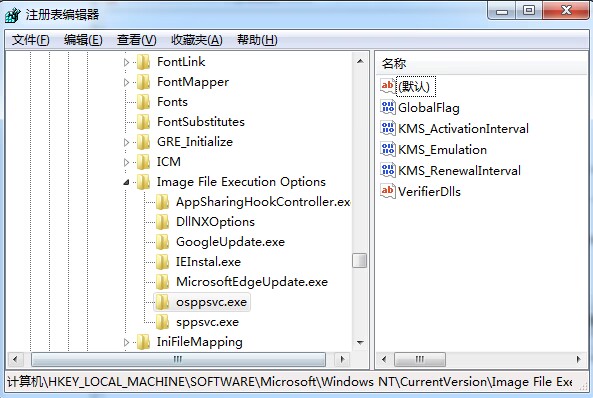This screenshot has width=593, height=398.
Task: Click the status bar registry path
Action: point(290,382)
